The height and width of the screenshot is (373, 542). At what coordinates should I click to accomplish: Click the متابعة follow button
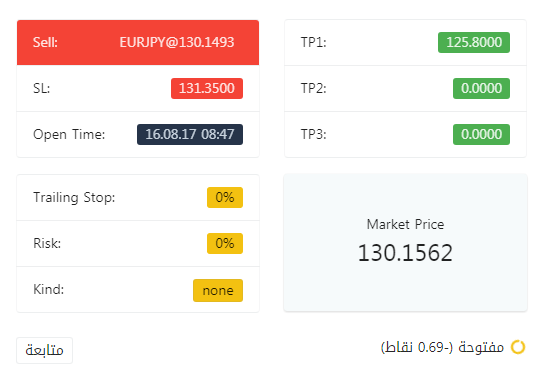click(x=45, y=350)
